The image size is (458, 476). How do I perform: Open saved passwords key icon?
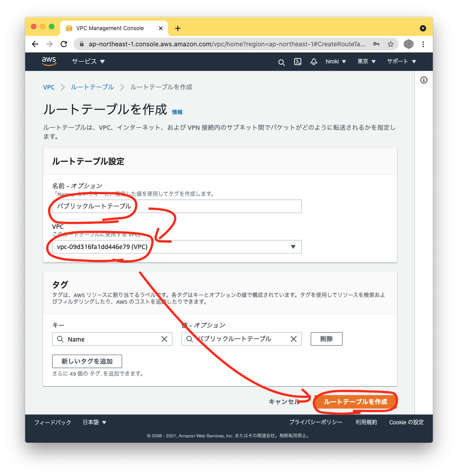(377, 44)
